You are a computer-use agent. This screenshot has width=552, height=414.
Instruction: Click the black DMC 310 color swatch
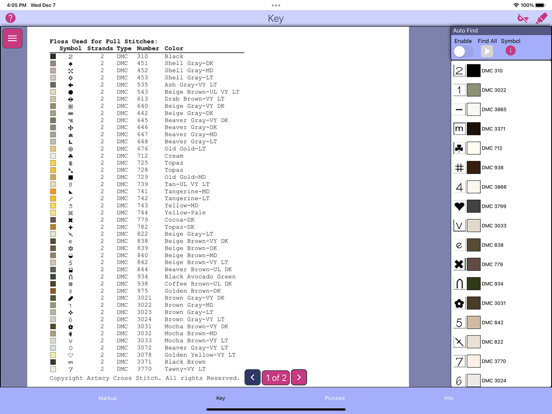473,71
